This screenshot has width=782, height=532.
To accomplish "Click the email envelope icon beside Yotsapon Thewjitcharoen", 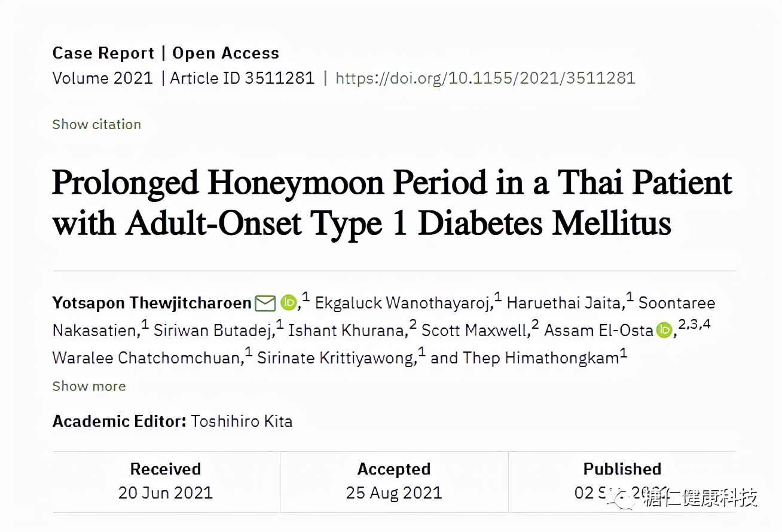I will 265,303.
